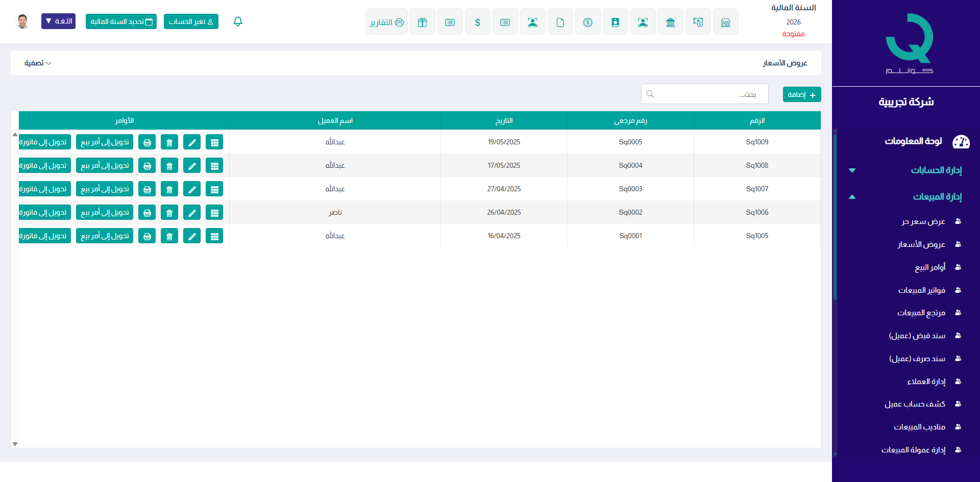Open the gift icon in top toolbar
The image size is (980, 482).
pos(422,22)
